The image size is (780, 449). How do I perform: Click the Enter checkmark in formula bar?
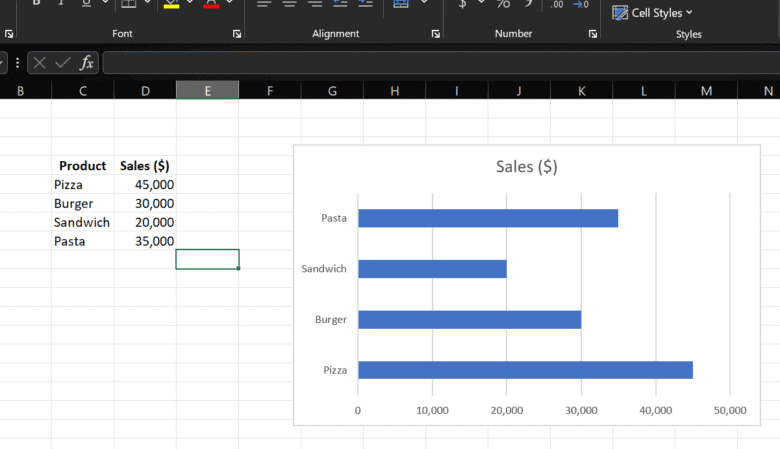(x=63, y=63)
